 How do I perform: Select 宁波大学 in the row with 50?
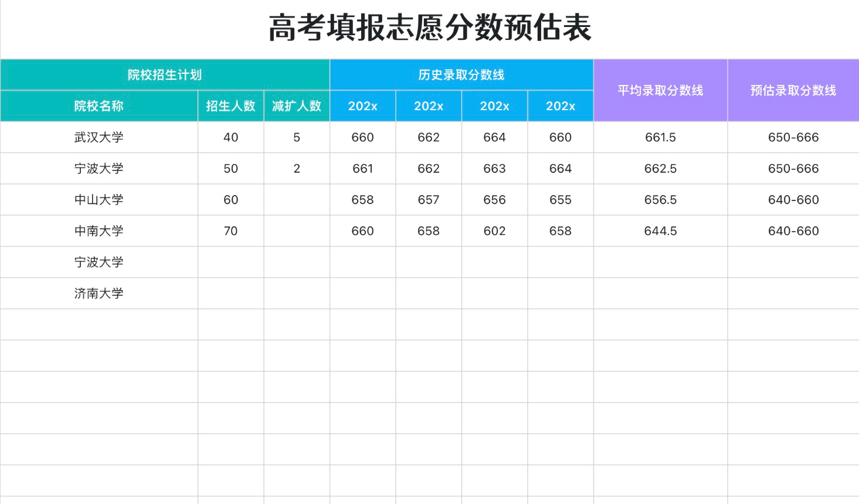click(x=99, y=169)
